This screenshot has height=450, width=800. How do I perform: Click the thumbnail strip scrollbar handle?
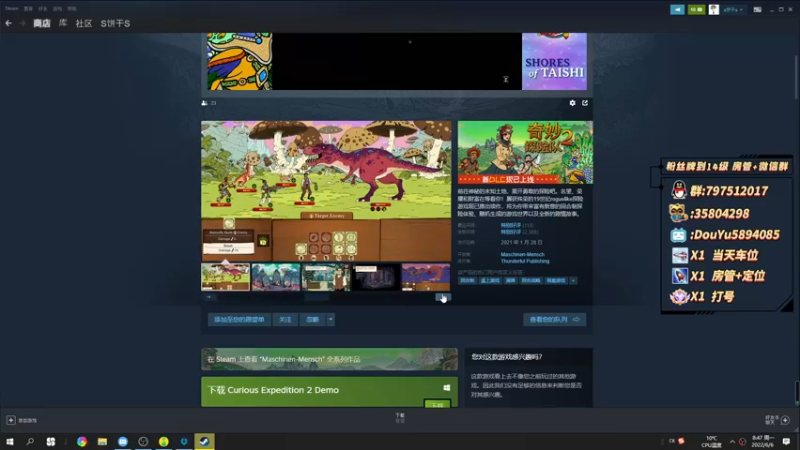click(316, 297)
